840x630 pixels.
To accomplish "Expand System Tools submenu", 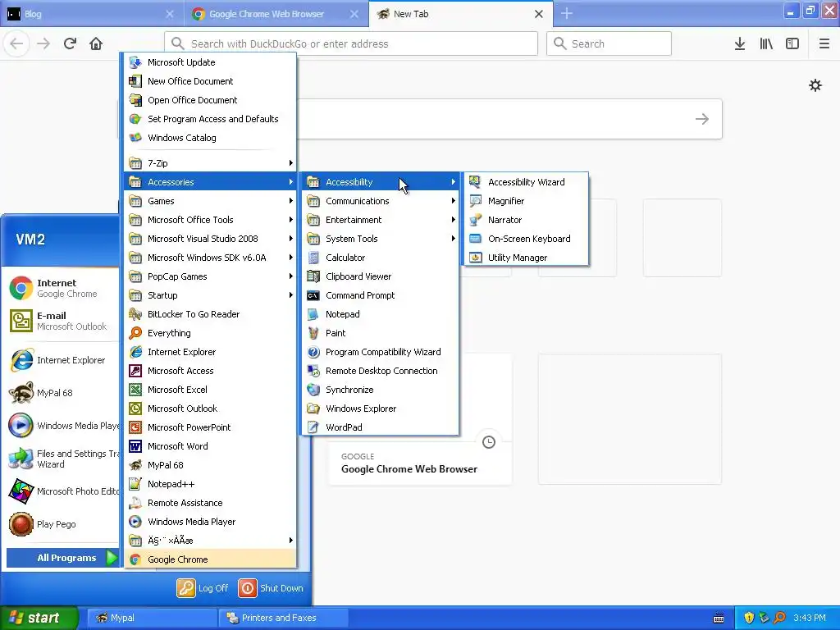I will [x=381, y=239].
